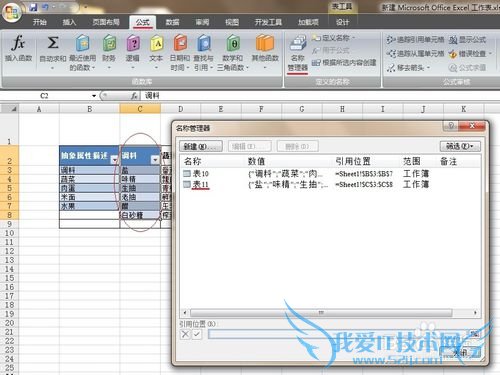Click cancel X beside Refers To box

coord(185,334)
